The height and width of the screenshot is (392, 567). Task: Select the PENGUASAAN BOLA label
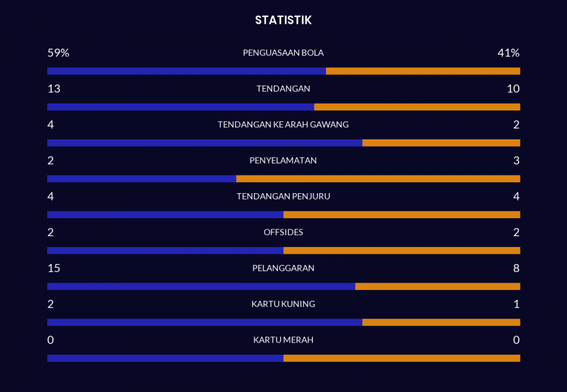click(x=283, y=53)
